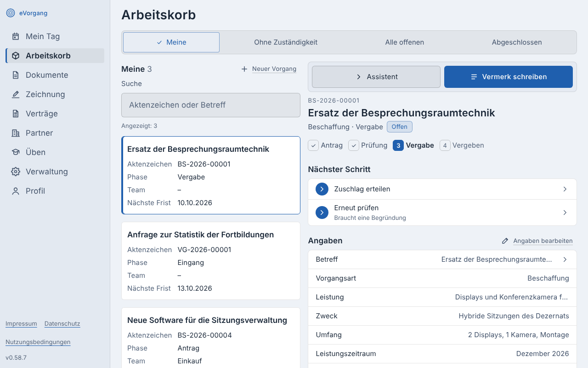Viewport: 588px width, 368px height.
Task: Click the checked Prüfung step
Action: [x=368, y=145]
